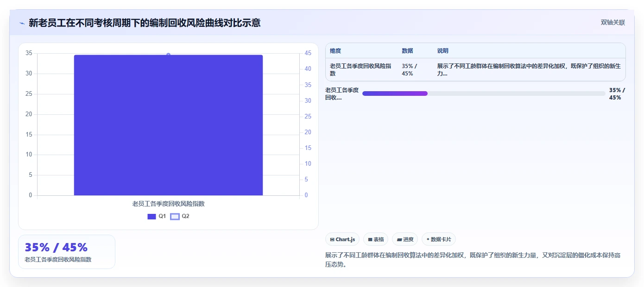
Task: Click table cell 老员工各季度回收风险指数
Action: tap(360, 70)
